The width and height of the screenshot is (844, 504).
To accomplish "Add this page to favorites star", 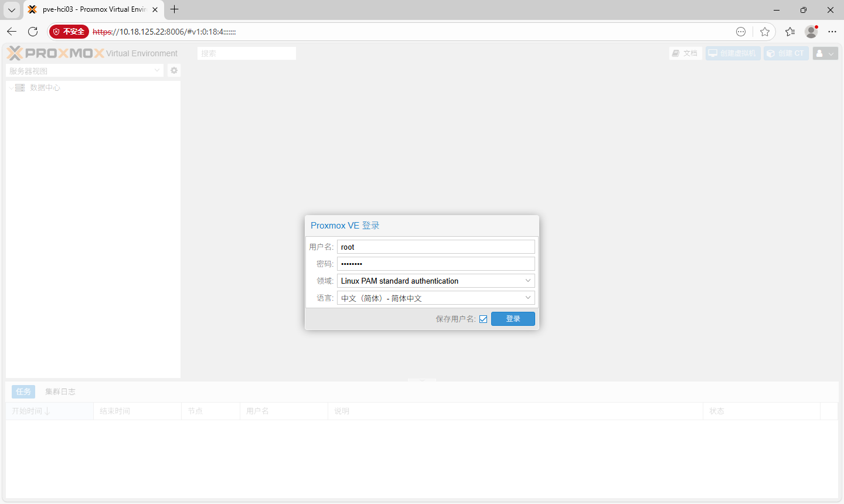I will (765, 32).
